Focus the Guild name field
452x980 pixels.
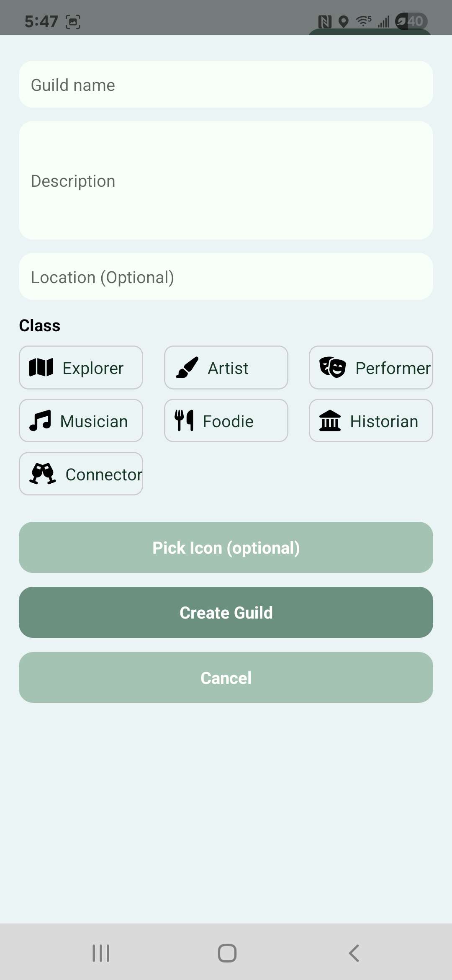[226, 84]
